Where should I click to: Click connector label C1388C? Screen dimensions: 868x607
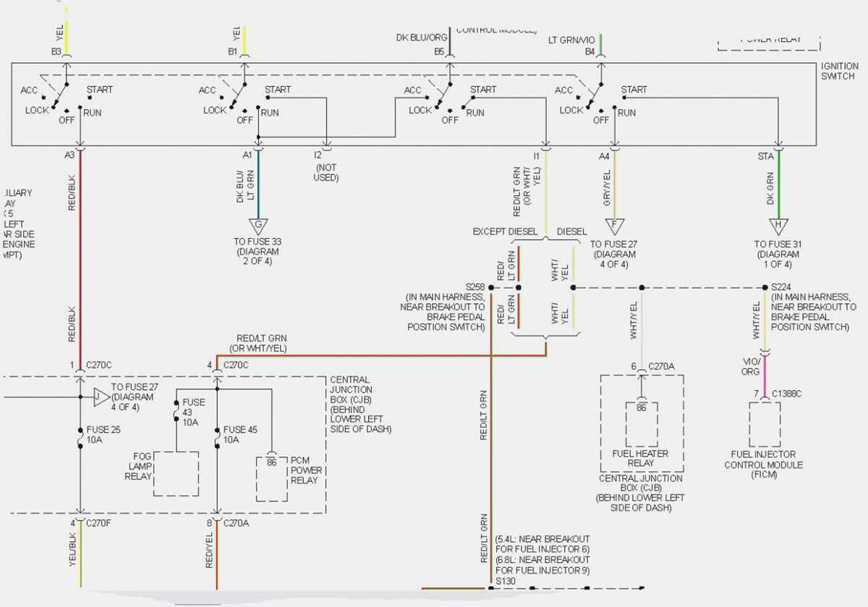click(786, 394)
